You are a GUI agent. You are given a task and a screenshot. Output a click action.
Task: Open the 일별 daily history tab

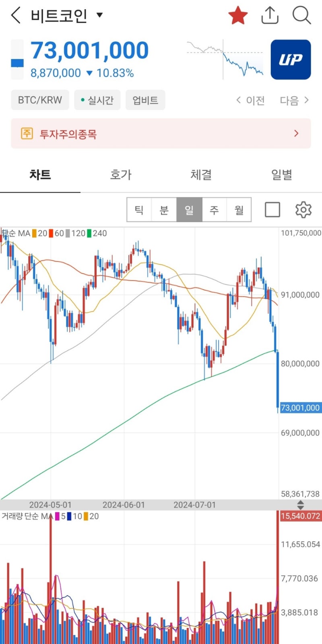(281, 175)
